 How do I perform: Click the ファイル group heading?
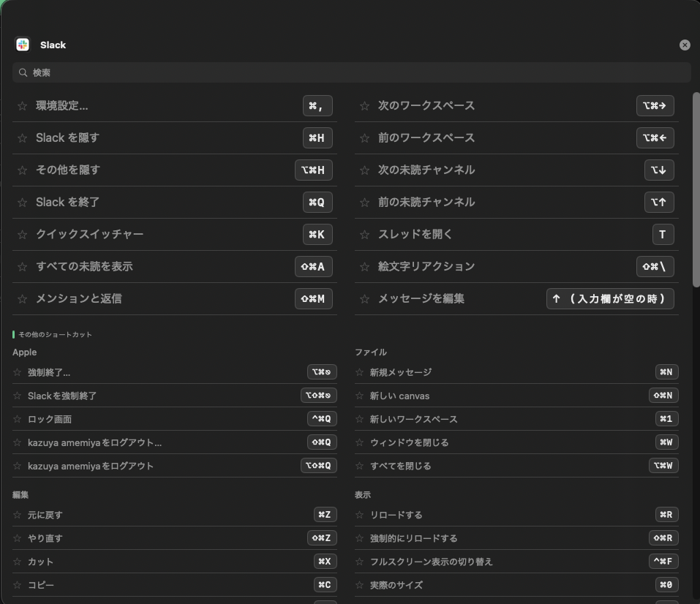[x=371, y=352]
